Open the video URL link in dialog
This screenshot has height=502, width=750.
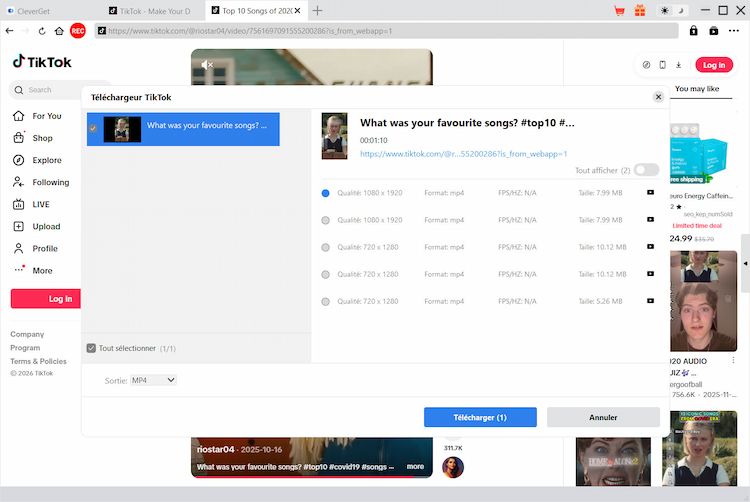pyautogui.click(x=463, y=154)
